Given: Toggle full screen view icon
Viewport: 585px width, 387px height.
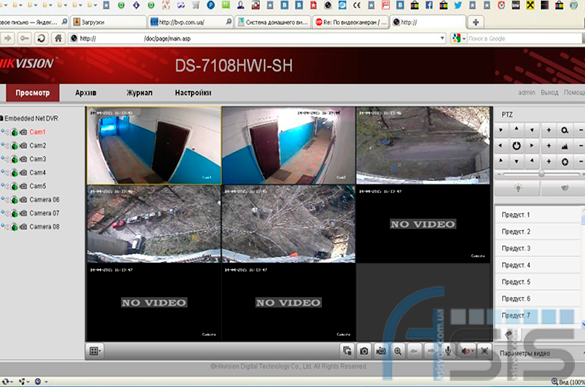Looking at the screenshot, I should coord(484,351).
